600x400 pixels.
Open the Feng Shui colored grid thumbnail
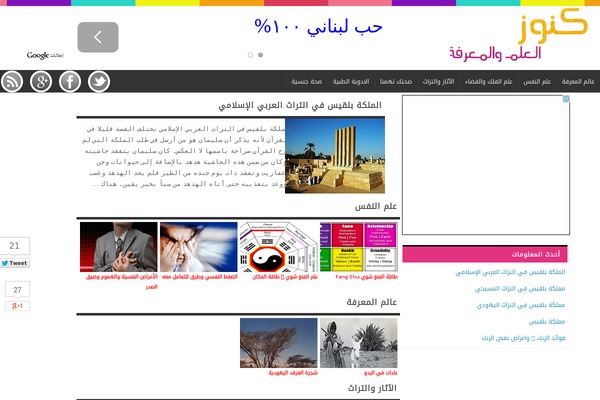tap(359, 247)
